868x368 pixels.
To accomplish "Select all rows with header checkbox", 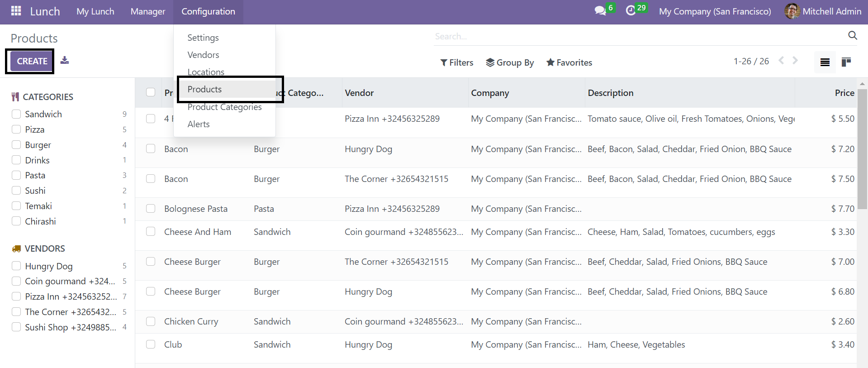I will (151, 92).
